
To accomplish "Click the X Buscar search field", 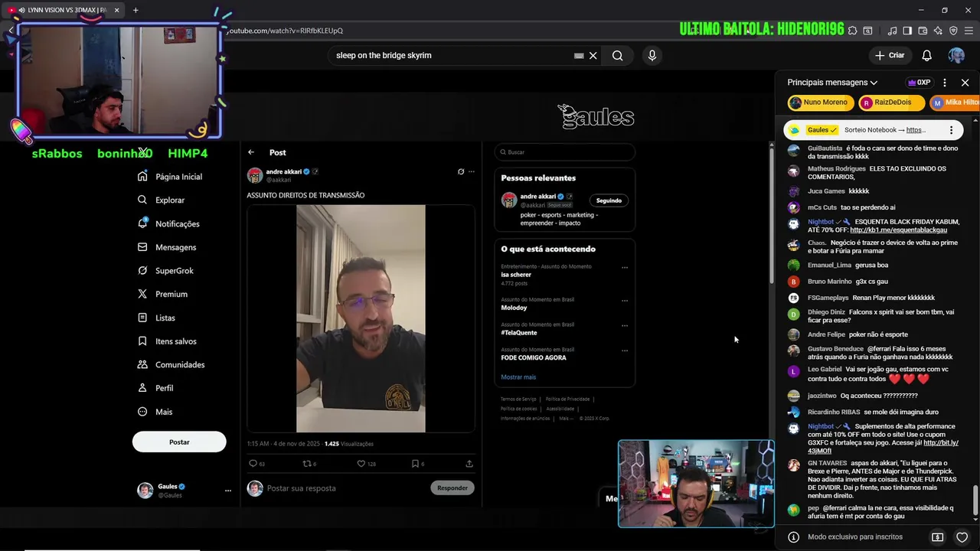I will pos(565,152).
